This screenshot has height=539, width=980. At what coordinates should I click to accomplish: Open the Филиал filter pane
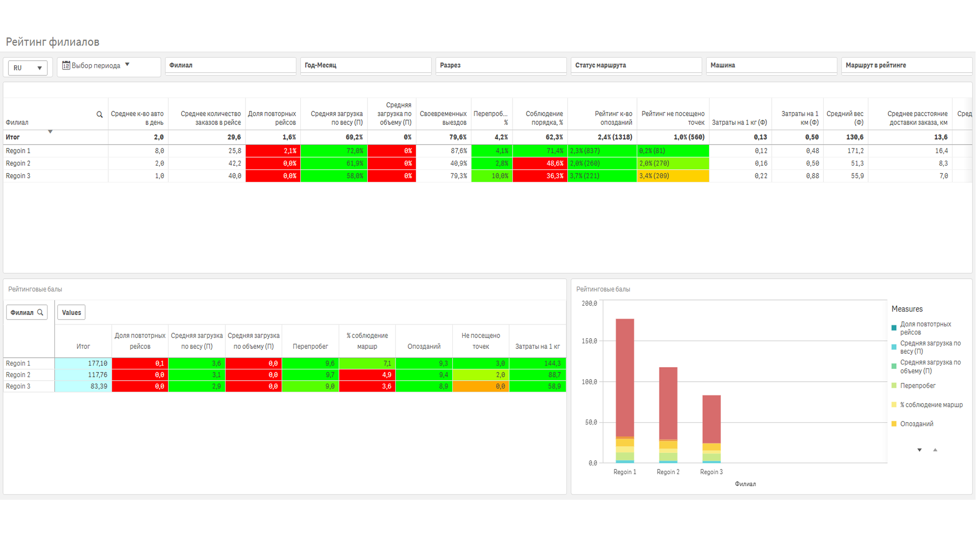pos(230,66)
